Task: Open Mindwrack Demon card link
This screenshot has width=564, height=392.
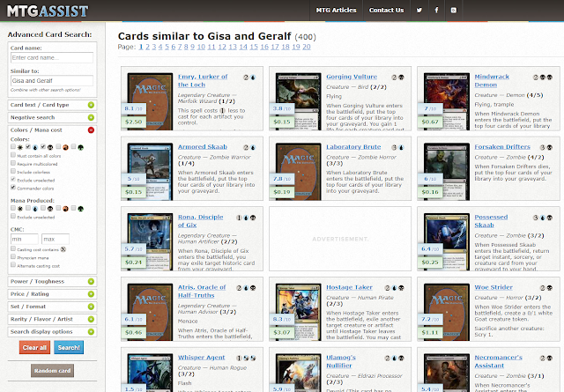Action: click(492, 80)
